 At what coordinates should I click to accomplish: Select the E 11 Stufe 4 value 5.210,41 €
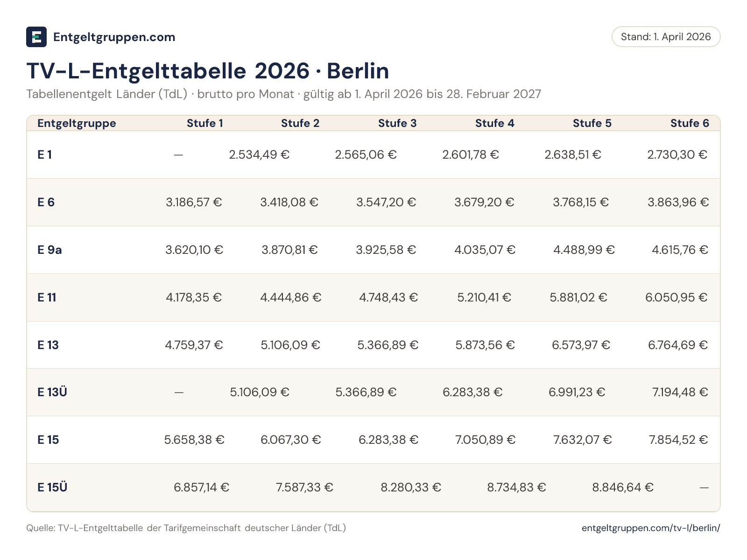pos(484,297)
